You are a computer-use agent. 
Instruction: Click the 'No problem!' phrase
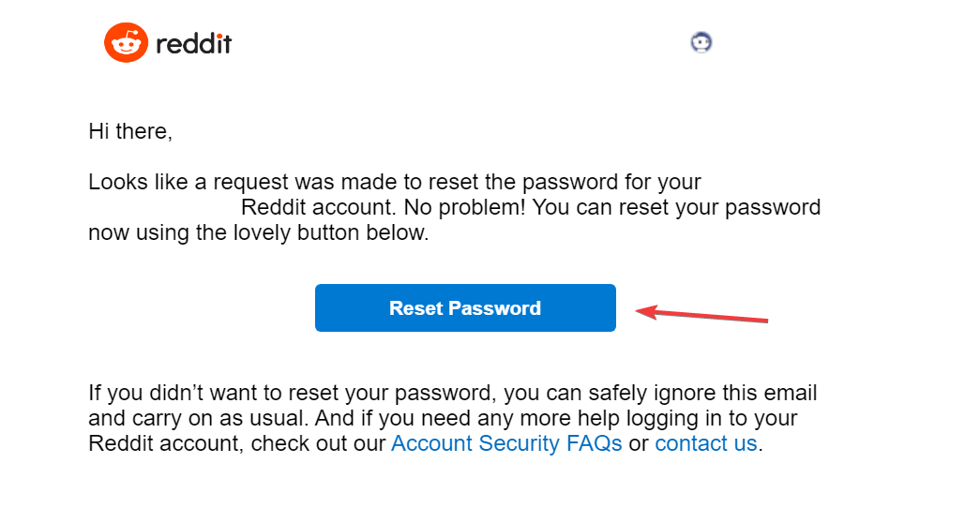pyautogui.click(x=465, y=207)
